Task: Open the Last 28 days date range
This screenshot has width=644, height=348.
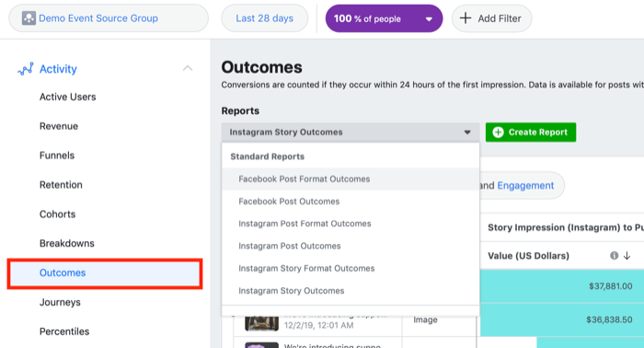Action: click(x=265, y=18)
